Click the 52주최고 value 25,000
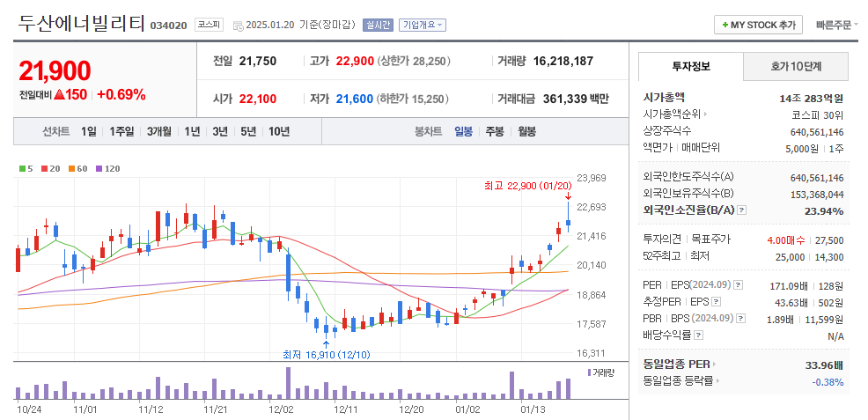The width and height of the screenshot is (868, 420). (x=790, y=257)
